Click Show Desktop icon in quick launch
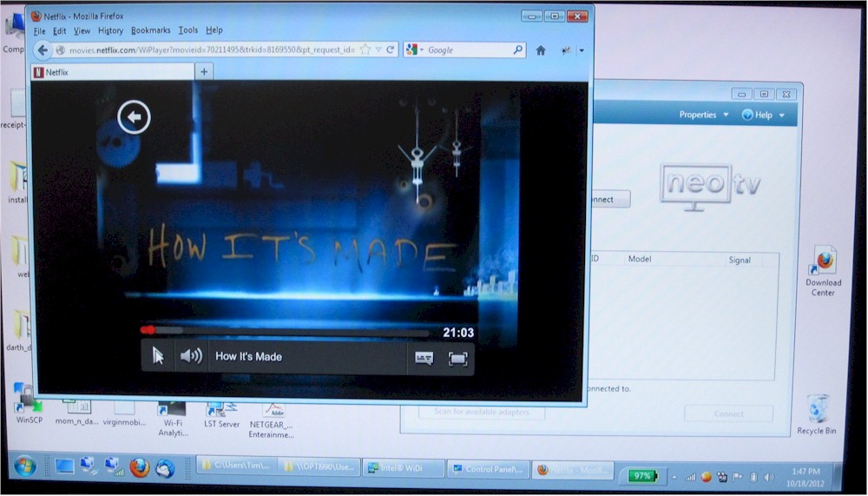 [64, 467]
